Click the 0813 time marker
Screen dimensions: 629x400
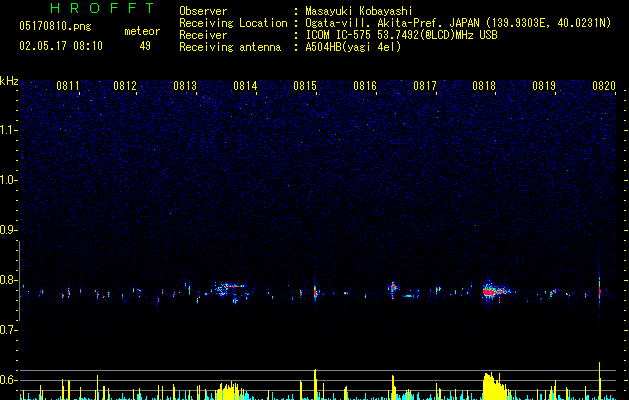point(185,86)
